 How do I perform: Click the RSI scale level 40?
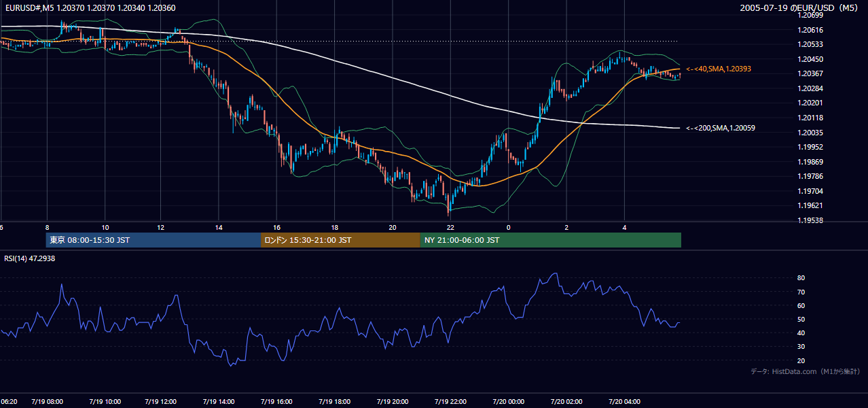801,333
